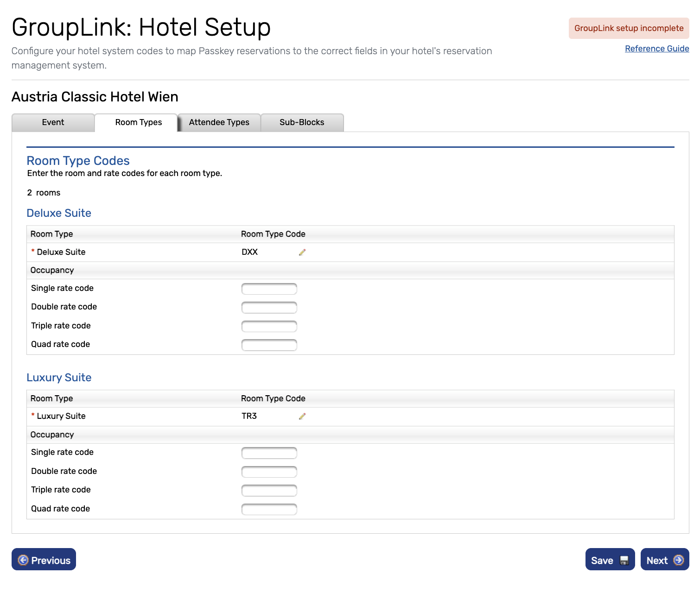Click the '* Deluxe Suite' room type row label
Image resolution: width=700 pixels, height=593 pixels.
(x=58, y=252)
